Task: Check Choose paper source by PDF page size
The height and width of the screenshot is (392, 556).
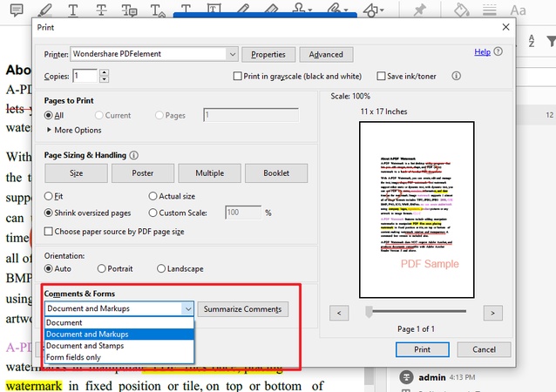Action: [48, 232]
